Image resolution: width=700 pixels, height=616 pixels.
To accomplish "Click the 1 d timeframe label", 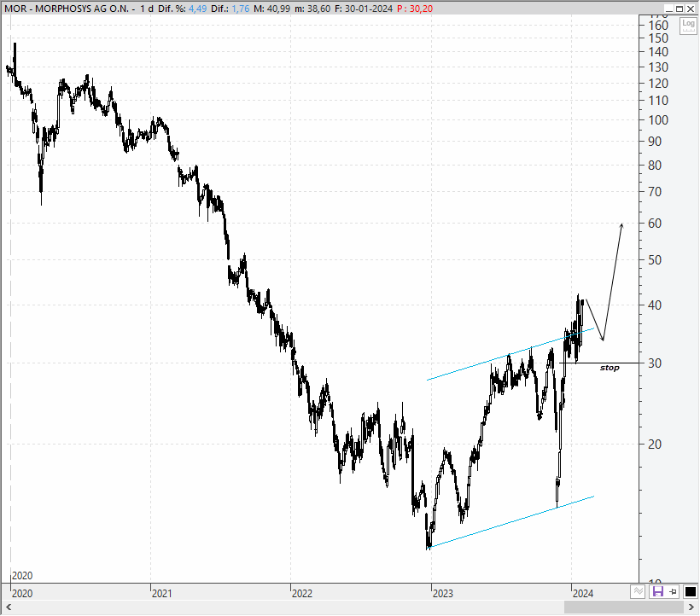I will [x=146, y=9].
